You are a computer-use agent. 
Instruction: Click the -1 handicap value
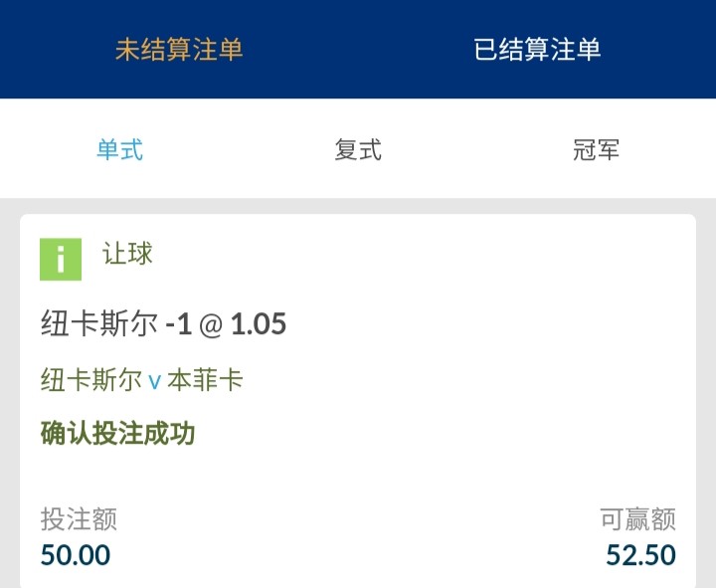tap(178, 324)
